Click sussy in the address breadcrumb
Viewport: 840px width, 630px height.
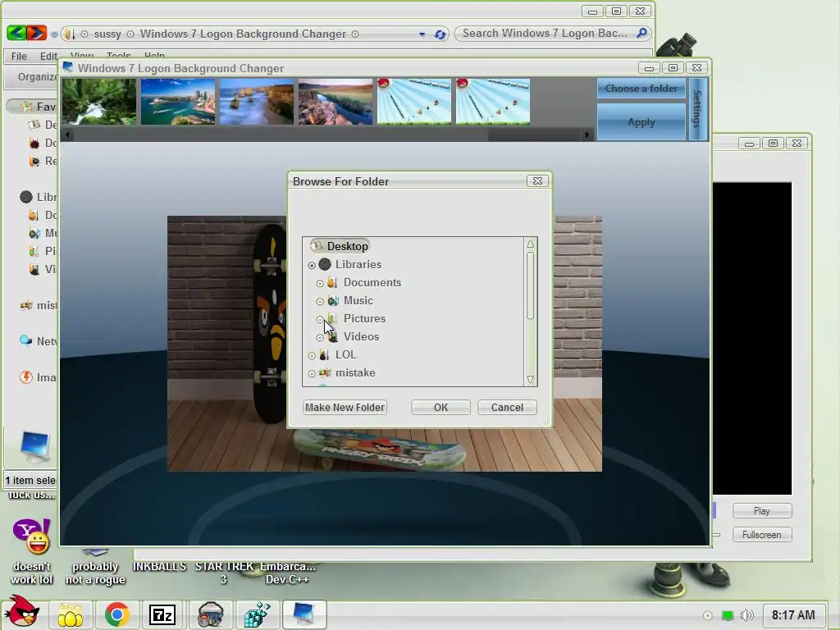coord(107,34)
